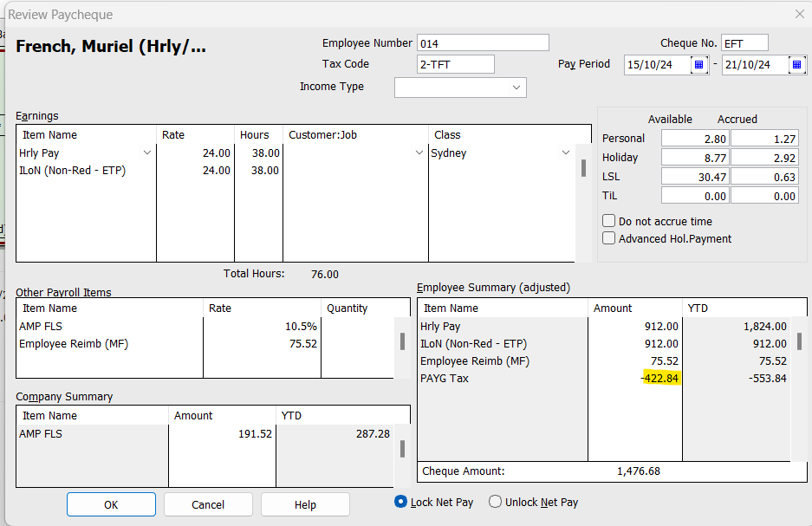The image size is (812, 526).
Task: Click the Employee Reimb rate 75.52
Action: [x=303, y=344]
